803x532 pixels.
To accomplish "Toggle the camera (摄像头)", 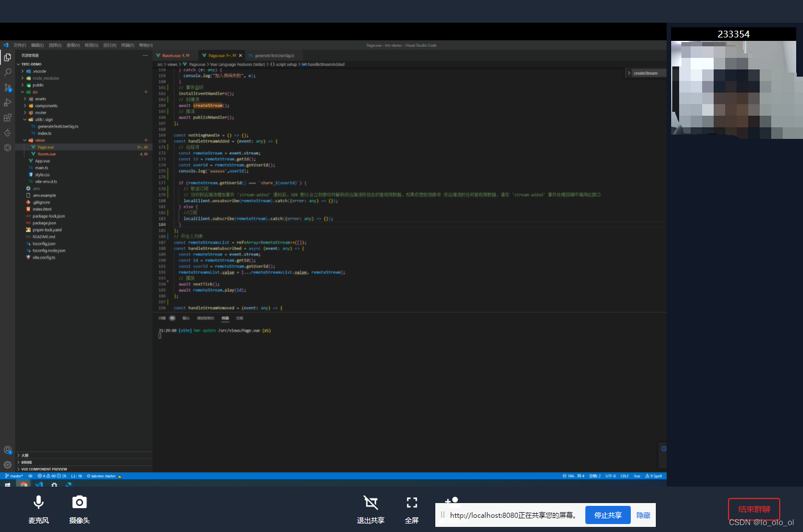I will coord(80,509).
